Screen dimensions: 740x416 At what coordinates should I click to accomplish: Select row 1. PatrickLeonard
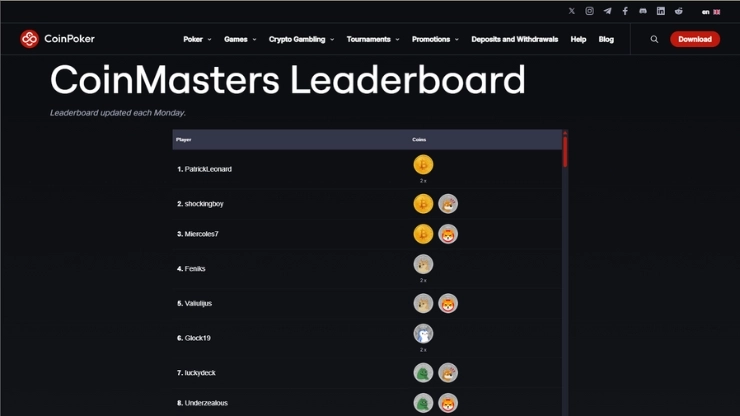(x=367, y=169)
